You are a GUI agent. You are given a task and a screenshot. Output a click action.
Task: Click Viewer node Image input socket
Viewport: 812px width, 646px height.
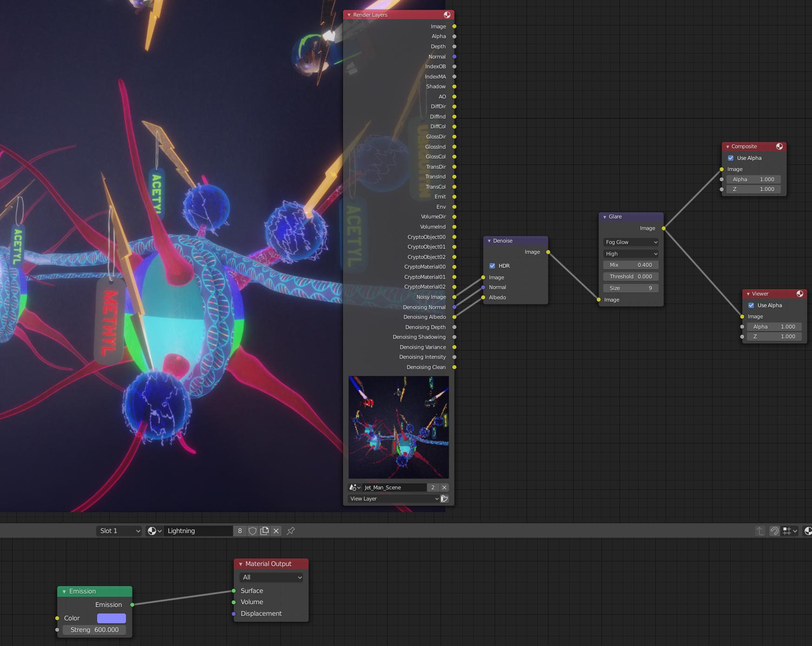point(742,316)
